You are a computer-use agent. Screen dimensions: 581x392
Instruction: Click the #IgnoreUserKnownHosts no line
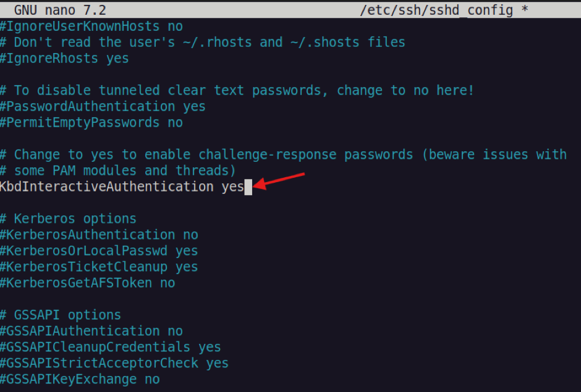[x=91, y=27]
